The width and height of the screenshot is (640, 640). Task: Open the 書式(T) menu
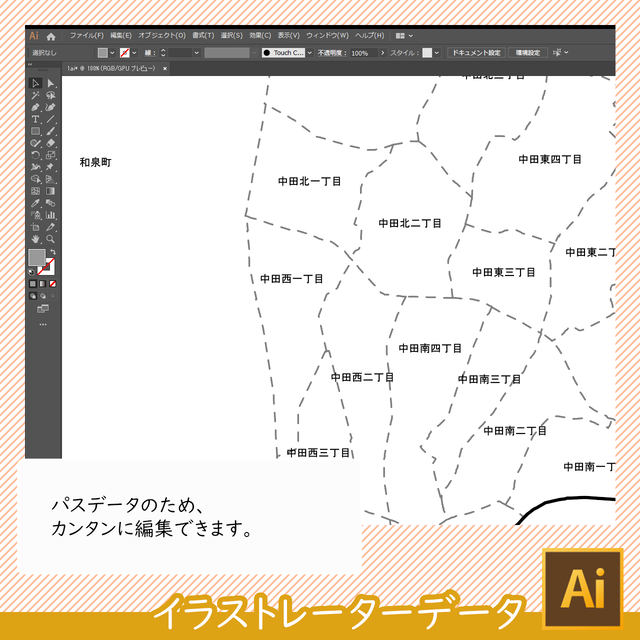(203, 36)
